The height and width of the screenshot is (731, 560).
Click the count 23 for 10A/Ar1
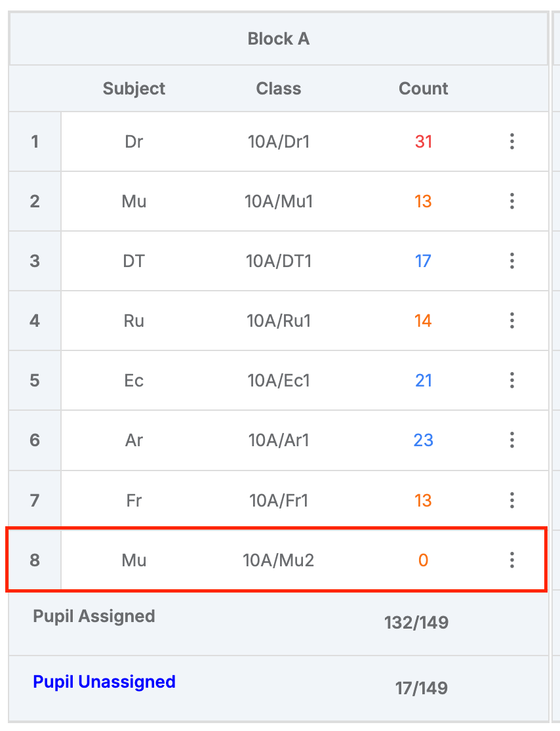tap(423, 440)
